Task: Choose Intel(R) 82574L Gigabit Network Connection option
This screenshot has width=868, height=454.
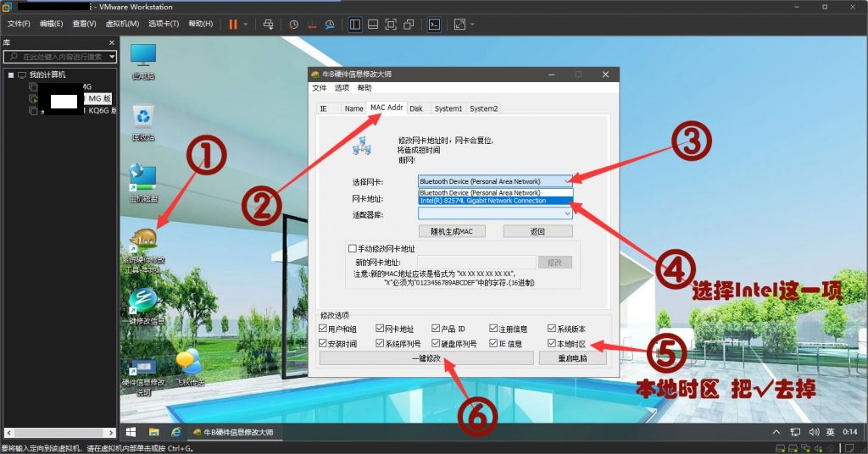Action: coord(495,201)
